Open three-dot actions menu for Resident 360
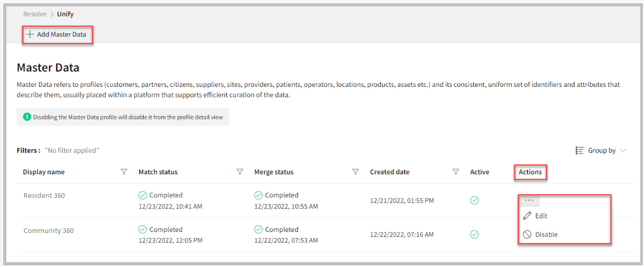This screenshot has height=267, width=644. click(x=529, y=201)
